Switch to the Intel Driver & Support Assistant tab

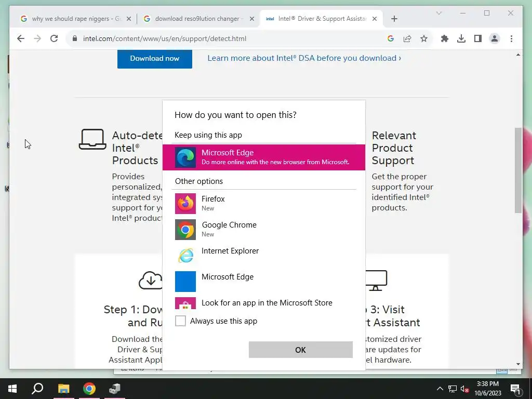click(x=321, y=19)
